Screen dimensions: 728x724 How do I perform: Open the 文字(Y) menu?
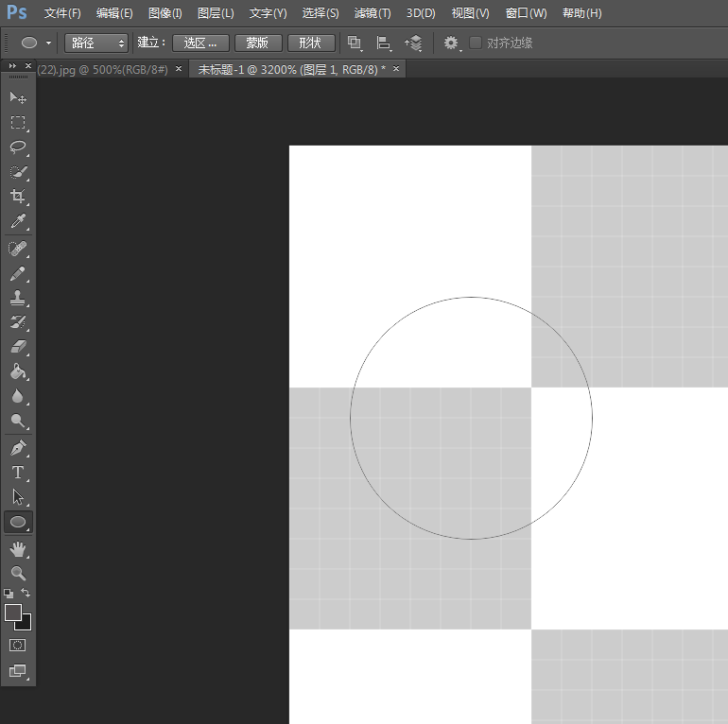click(268, 13)
